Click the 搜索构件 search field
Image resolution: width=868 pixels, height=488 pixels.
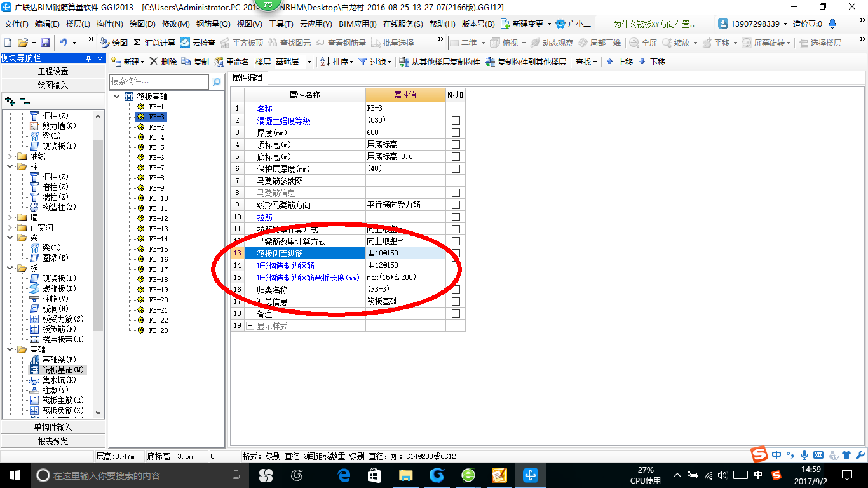(x=159, y=81)
